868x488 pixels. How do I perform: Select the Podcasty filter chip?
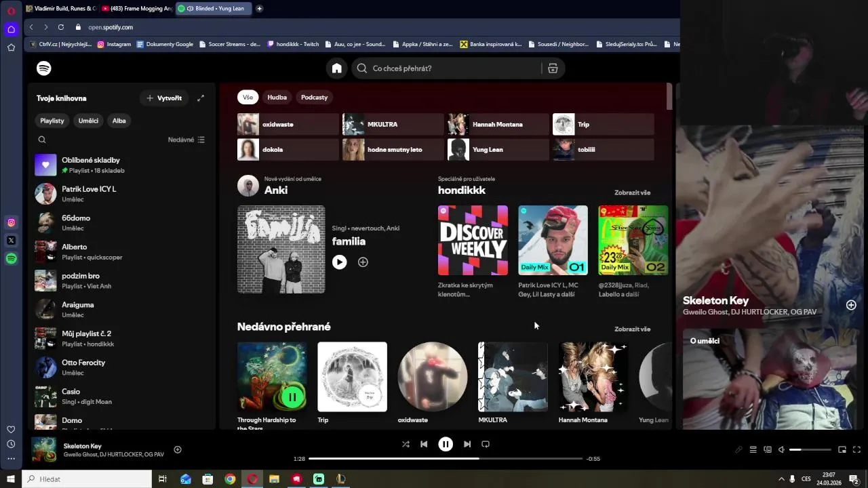[x=314, y=98]
